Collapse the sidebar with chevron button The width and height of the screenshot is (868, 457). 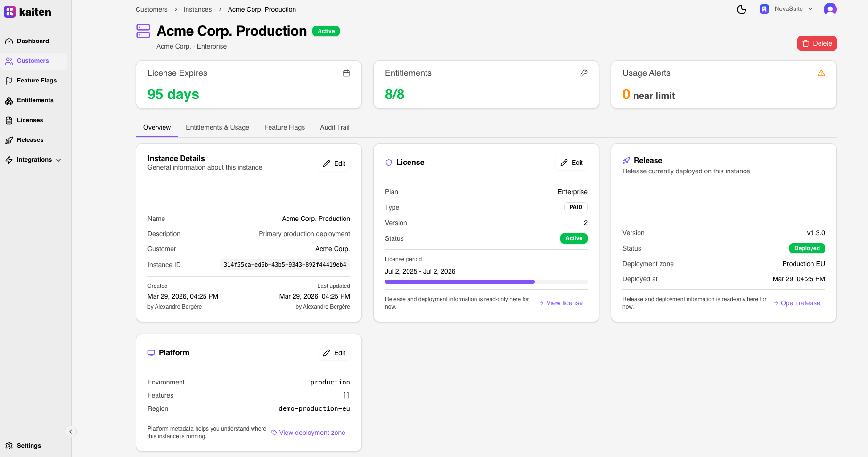pyautogui.click(x=71, y=432)
